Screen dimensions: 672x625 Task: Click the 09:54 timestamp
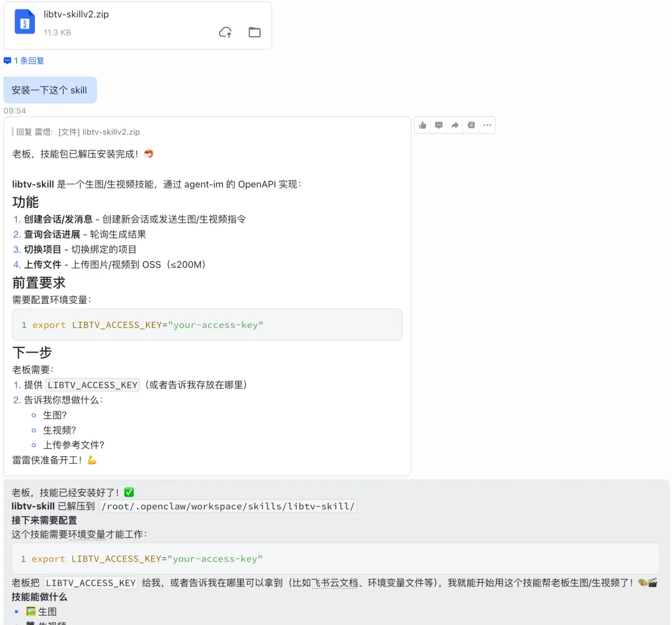pos(14,111)
